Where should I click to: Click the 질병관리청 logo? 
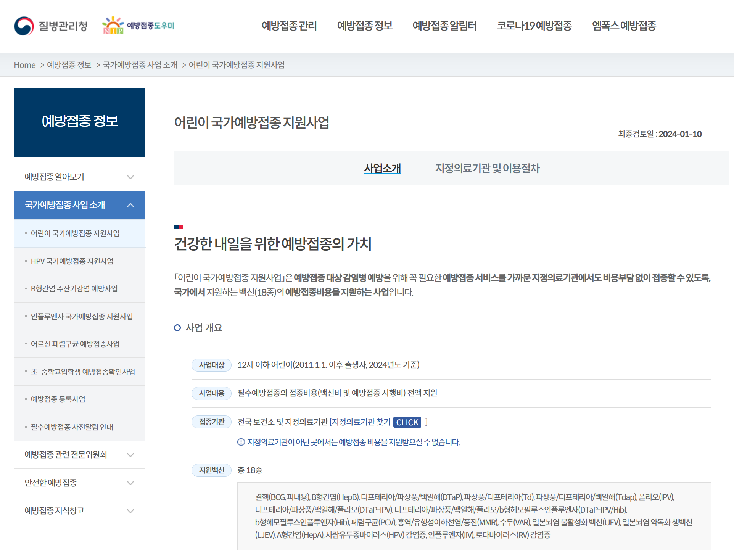(51, 26)
